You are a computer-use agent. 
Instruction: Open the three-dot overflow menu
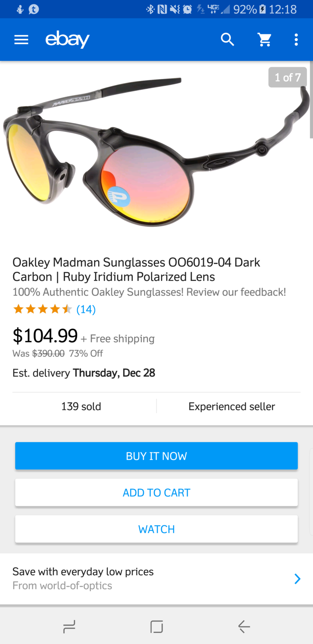pyautogui.click(x=296, y=39)
